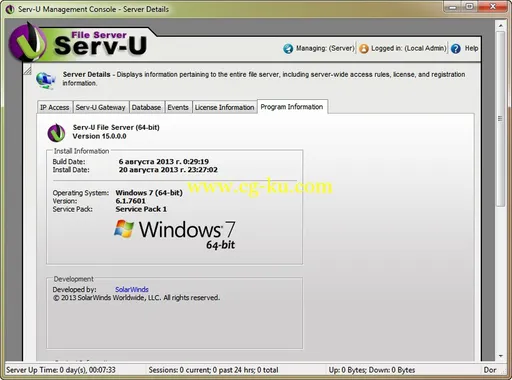Click the Serv-U icon beside version info
The image size is (512, 380).
pos(56,132)
